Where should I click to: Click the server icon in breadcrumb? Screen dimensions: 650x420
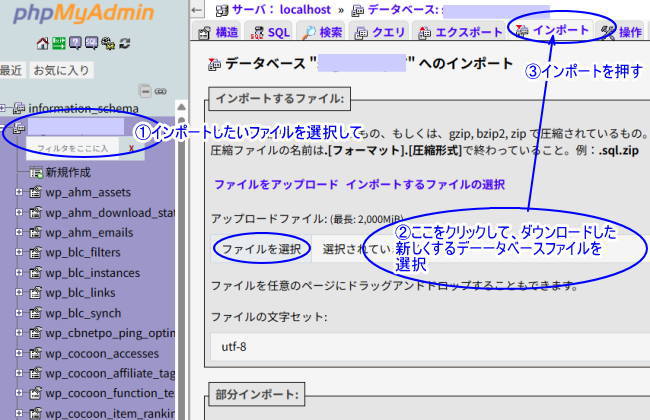222,10
